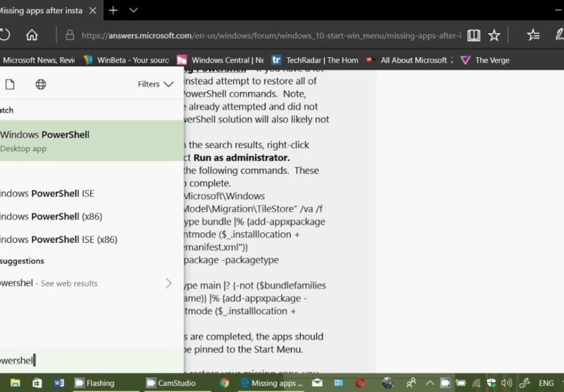Expand the powershel web results arrow
The width and height of the screenshot is (564, 392).
pos(168,283)
